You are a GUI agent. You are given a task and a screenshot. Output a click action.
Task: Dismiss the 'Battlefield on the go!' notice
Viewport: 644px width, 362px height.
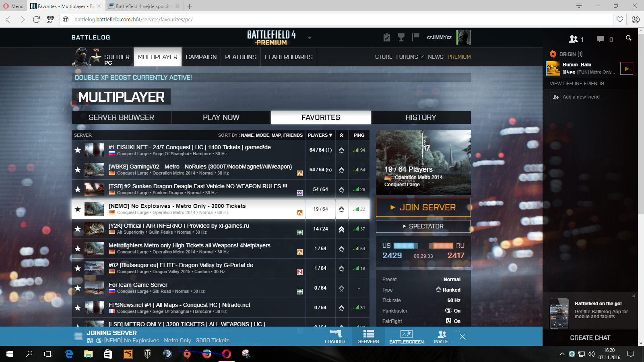pyautogui.click(x=634, y=296)
